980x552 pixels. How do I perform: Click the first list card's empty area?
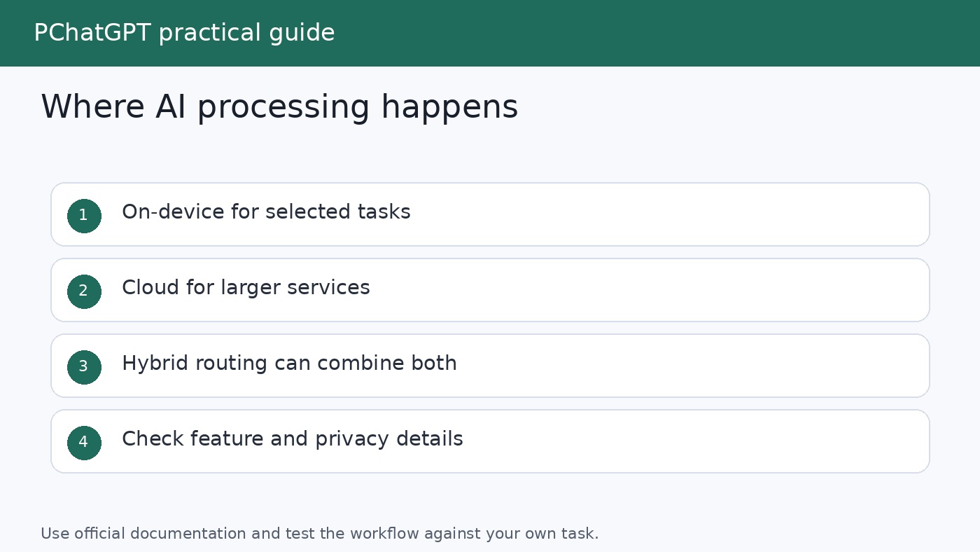point(665,214)
